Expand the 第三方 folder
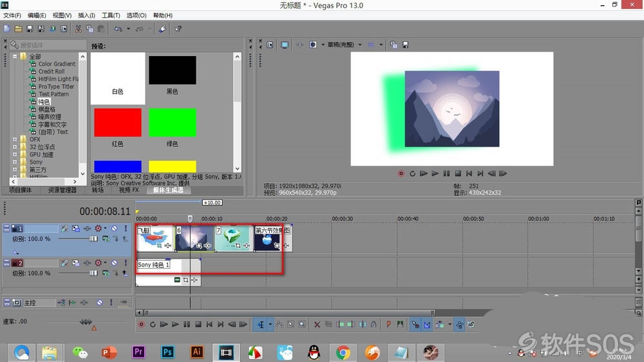 click(15, 169)
